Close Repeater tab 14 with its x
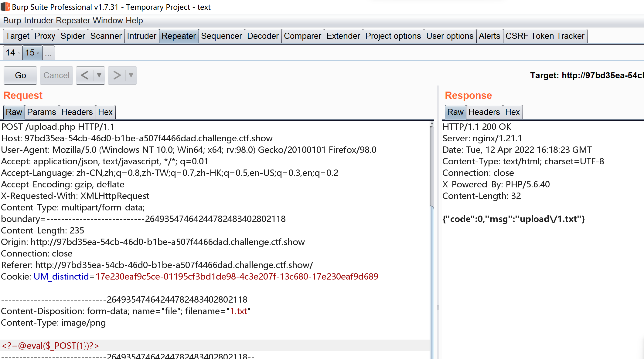This screenshot has height=359, width=644. 19,53
